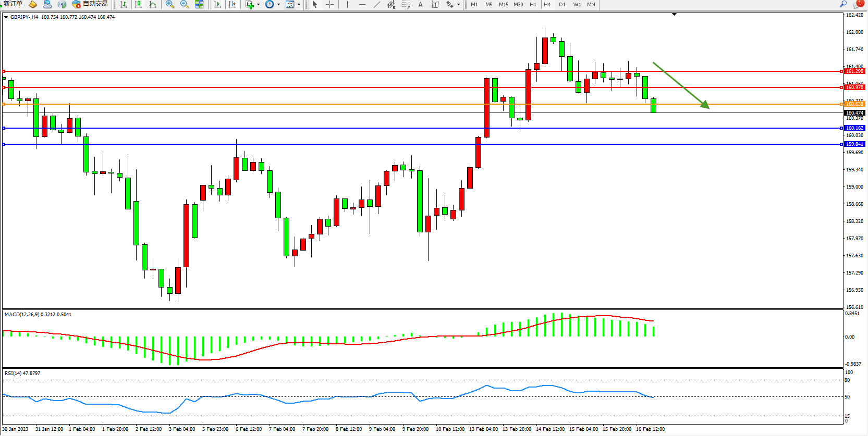The image size is (868, 436).
Task: Select the Crosshair tool
Action: 329,5
